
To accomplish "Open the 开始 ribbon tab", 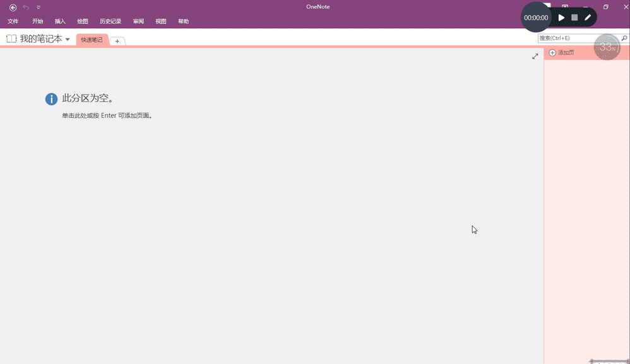I will 37,21.
